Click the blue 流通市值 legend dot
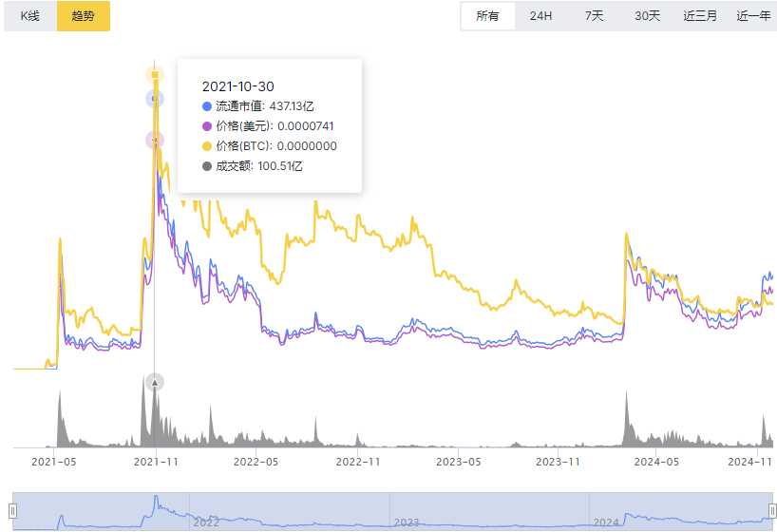The width and height of the screenshot is (777, 532). pos(207,106)
